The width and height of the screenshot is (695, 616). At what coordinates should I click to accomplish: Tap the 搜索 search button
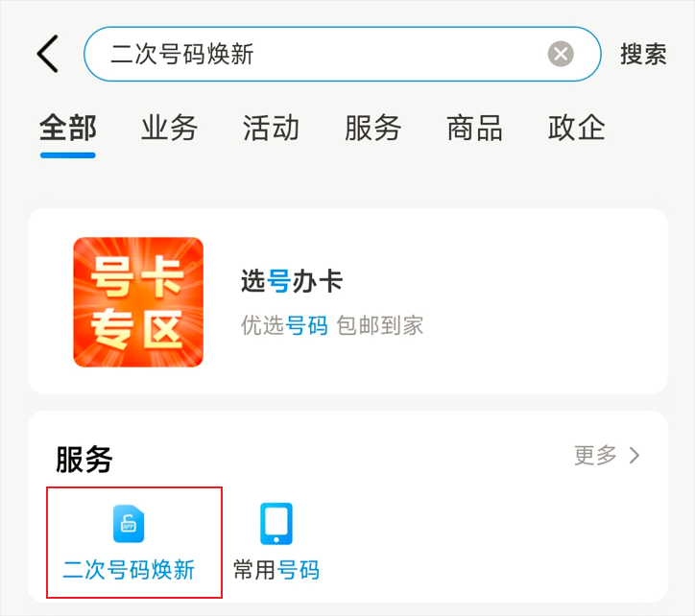pos(643,54)
